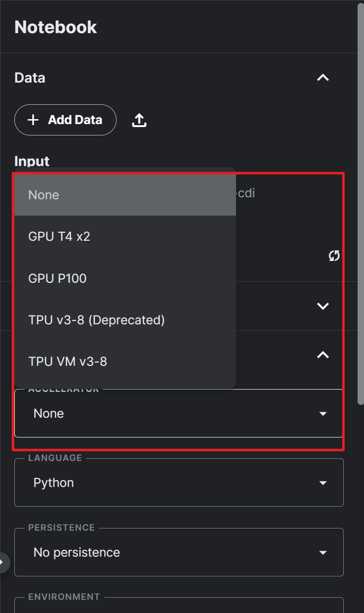
Task: Click the Notebook panel title
Action: (55, 27)
